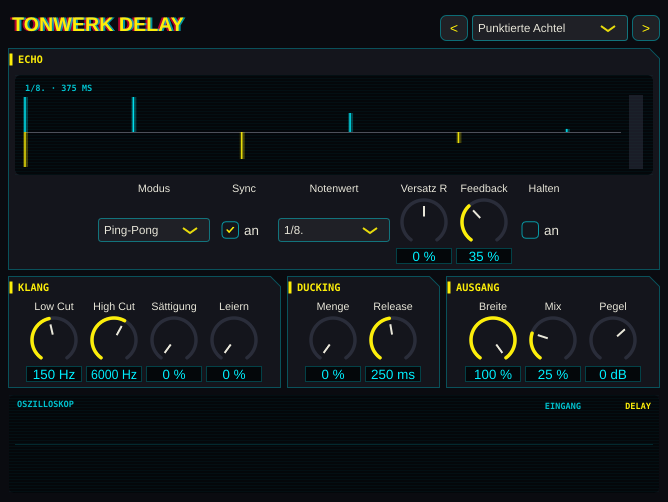
Task: Enable the Halten checkbox
Action: pos(530,230)
